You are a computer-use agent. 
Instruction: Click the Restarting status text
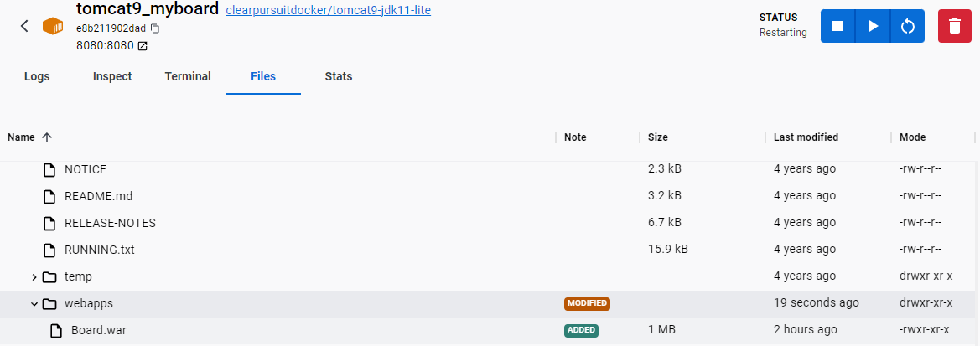(x=783, y=33)
